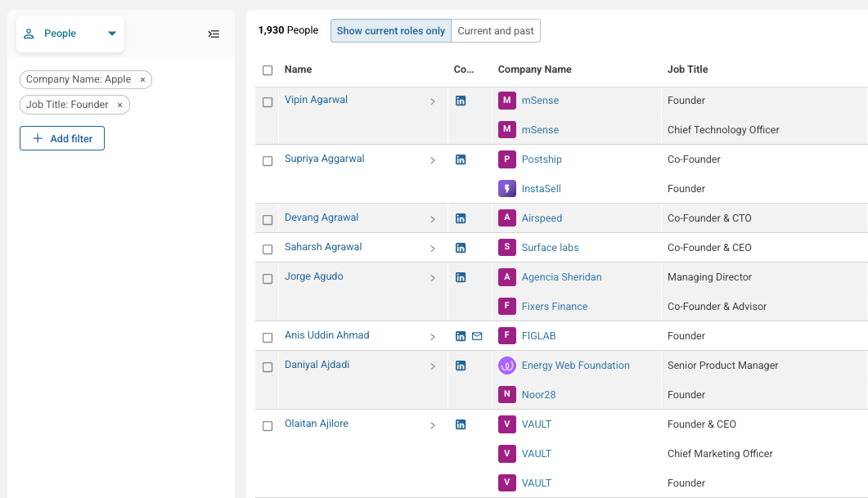Select Olaitan Ajilore's row checkbox
The width and height of the screenshot is (868, 498).
pyautogui.click(x=268, y=426)
